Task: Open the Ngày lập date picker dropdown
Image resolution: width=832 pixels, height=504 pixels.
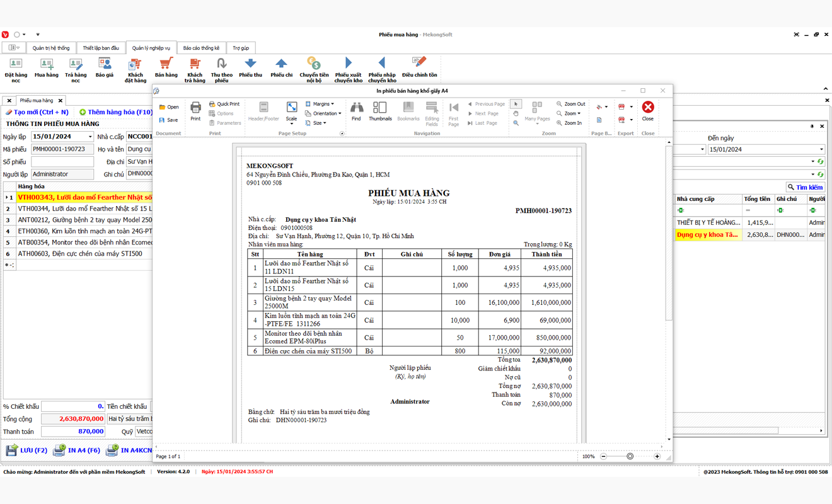Action: tap(90, 137)
